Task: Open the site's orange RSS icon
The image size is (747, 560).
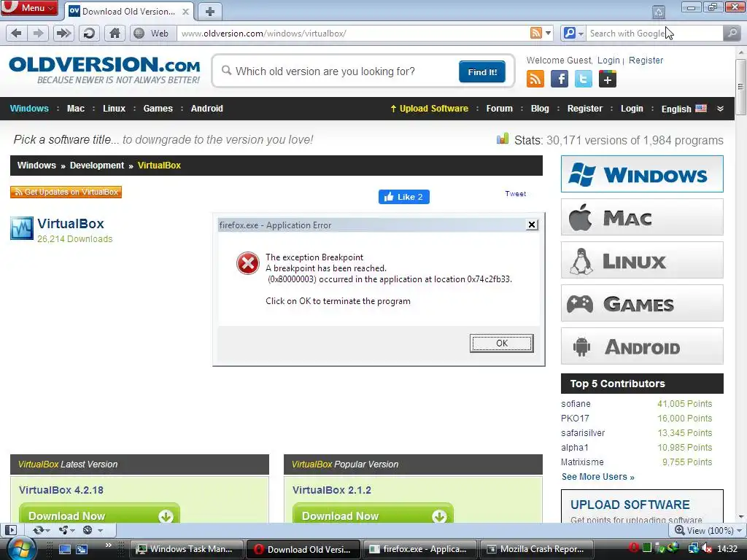Action: (x=535, y=79)
